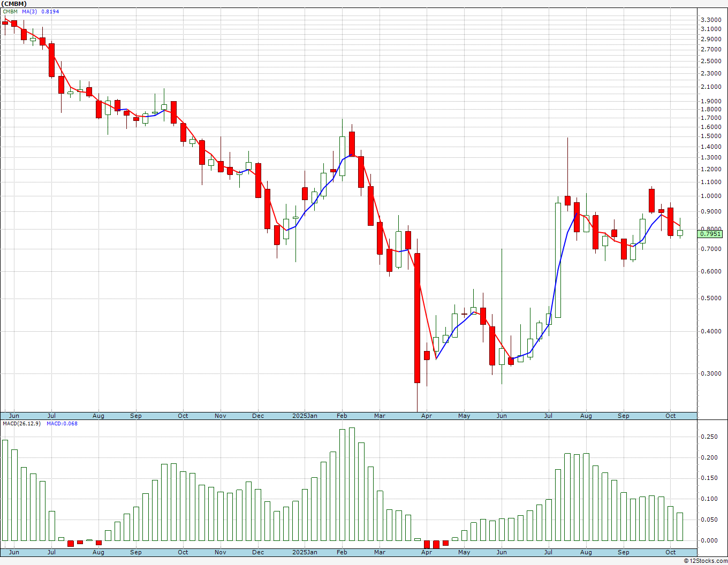Click the last white candle in October

pos(680,233)
